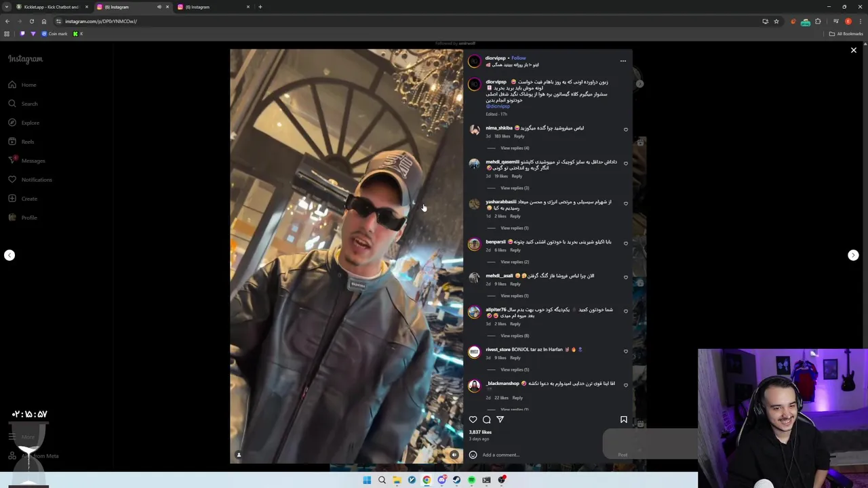Expand View replies (1) under mehdi__asali
This screenshot has width=868, height=488.
tap(515, 296)
